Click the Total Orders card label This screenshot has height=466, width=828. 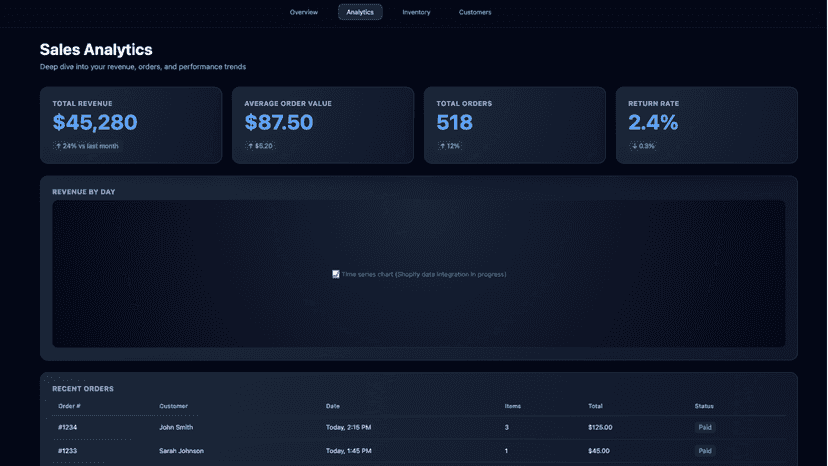(x=464, y=104)
